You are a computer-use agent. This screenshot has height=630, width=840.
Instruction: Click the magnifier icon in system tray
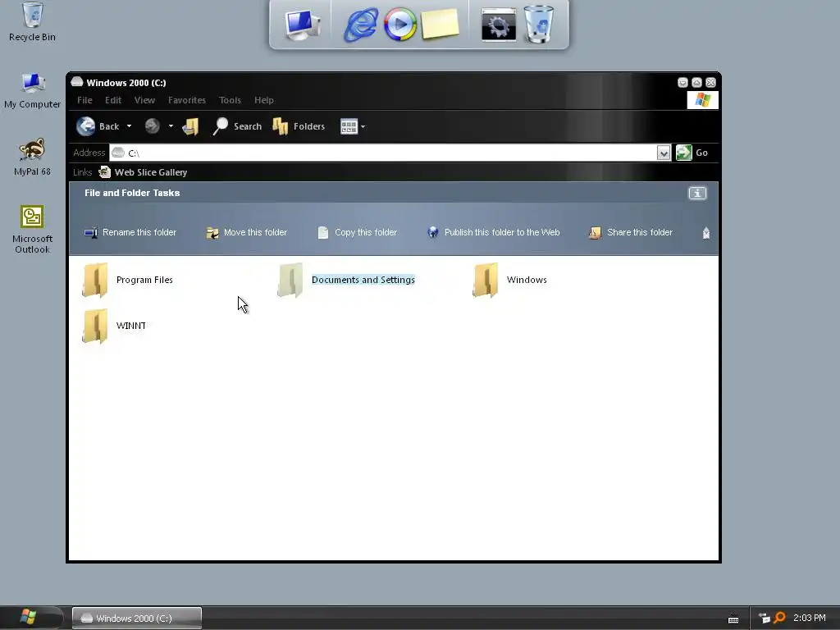coord(779,618)
